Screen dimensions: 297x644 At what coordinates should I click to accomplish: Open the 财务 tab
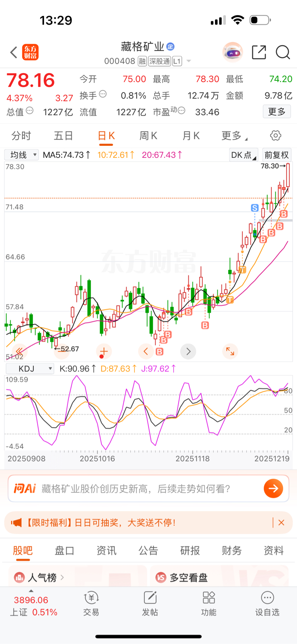[x=232, y=550]
